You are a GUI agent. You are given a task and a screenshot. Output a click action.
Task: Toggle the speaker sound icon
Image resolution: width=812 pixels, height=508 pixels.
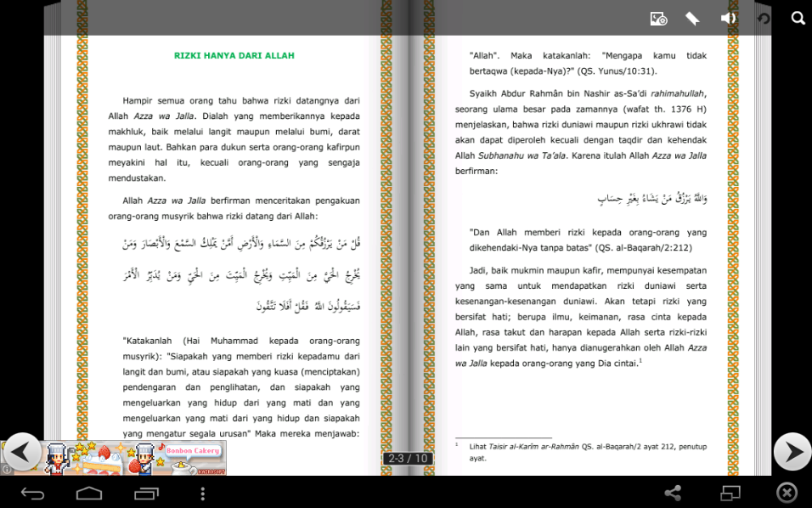coord(728,19)
